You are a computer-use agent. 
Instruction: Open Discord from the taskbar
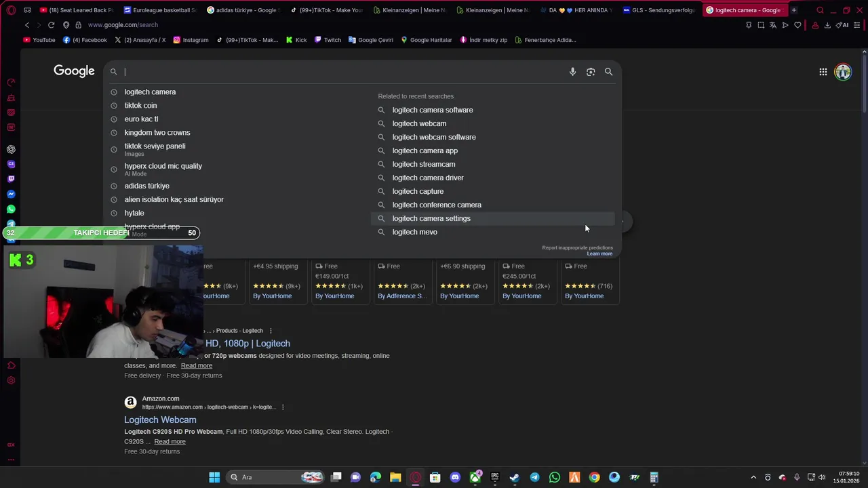[455, 477]
